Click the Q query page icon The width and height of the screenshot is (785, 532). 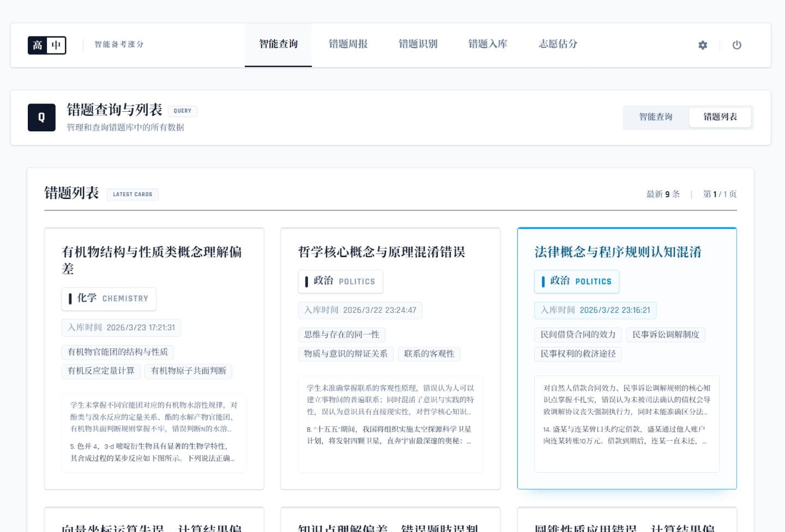(x=41, y=117)
